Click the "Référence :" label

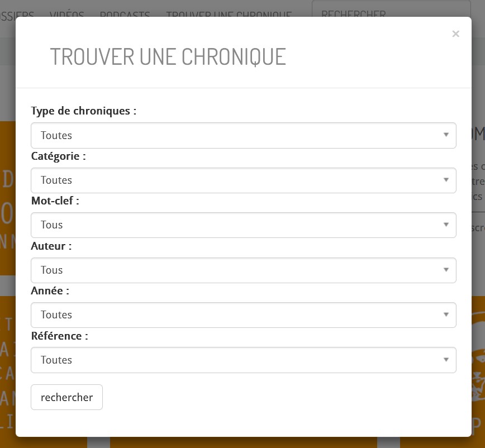tap(59, 336)
